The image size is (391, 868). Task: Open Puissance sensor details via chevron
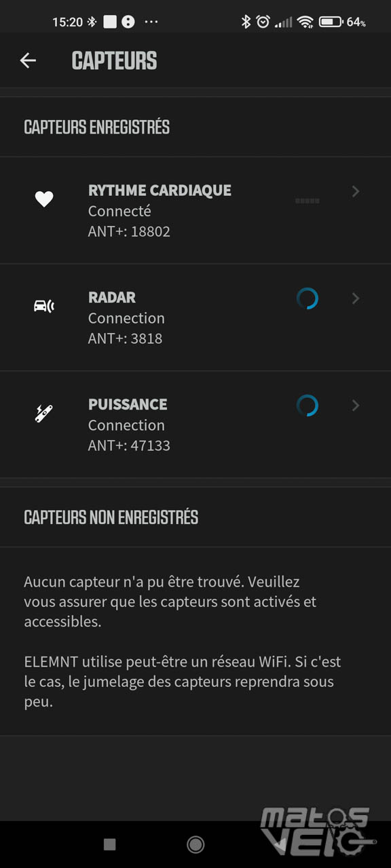[x=356, y=406]
